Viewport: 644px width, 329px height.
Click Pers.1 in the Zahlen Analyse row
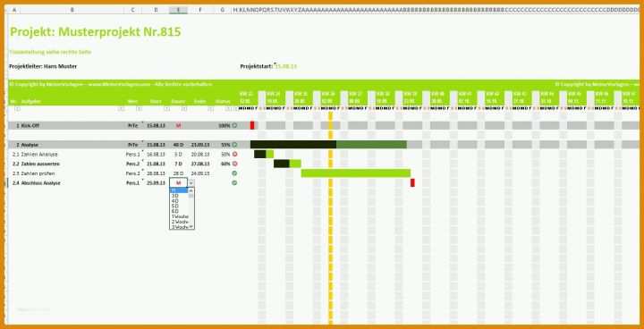133,155
